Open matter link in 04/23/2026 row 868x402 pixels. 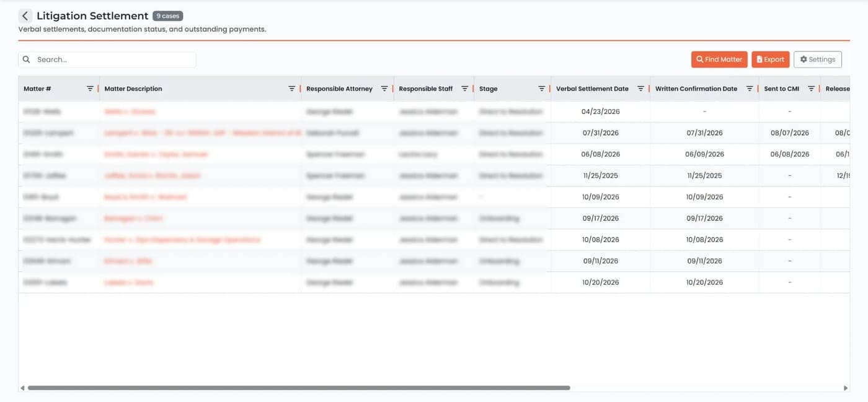[130, 111]
